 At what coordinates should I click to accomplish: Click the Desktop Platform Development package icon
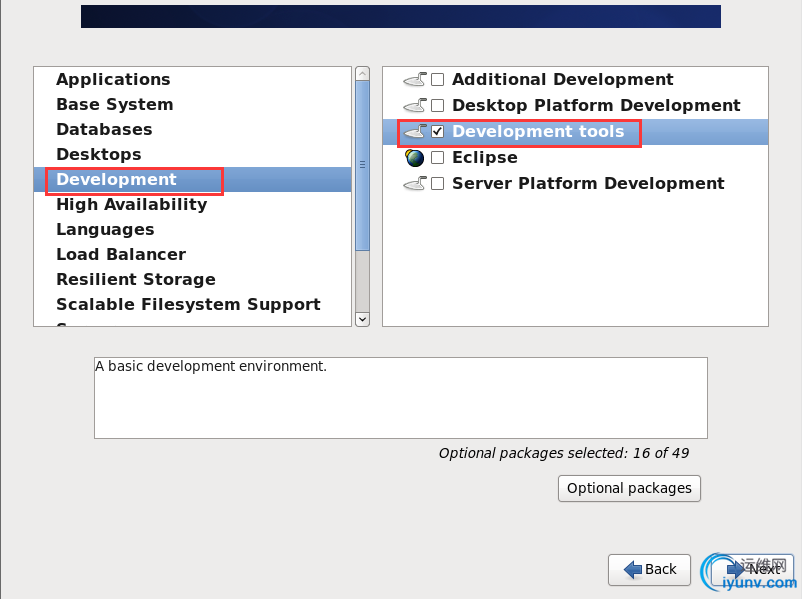415,105
